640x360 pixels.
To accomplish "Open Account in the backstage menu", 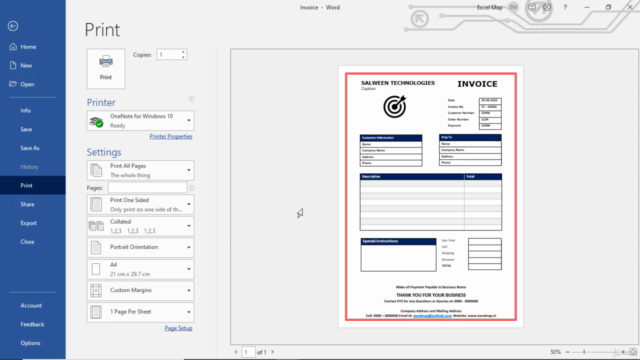I will [33, 305].
